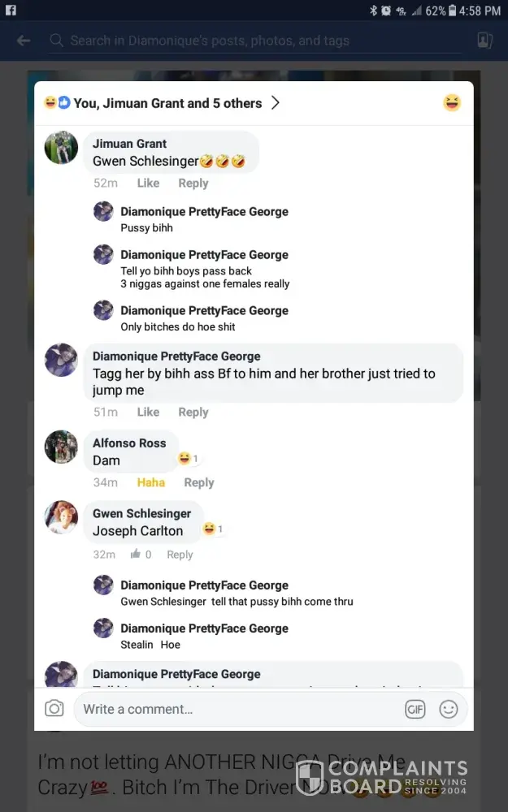This screenshot has width=508, height=812.
Task: Tap the Facebook notification icon in status bar
Action: [11, 11]
